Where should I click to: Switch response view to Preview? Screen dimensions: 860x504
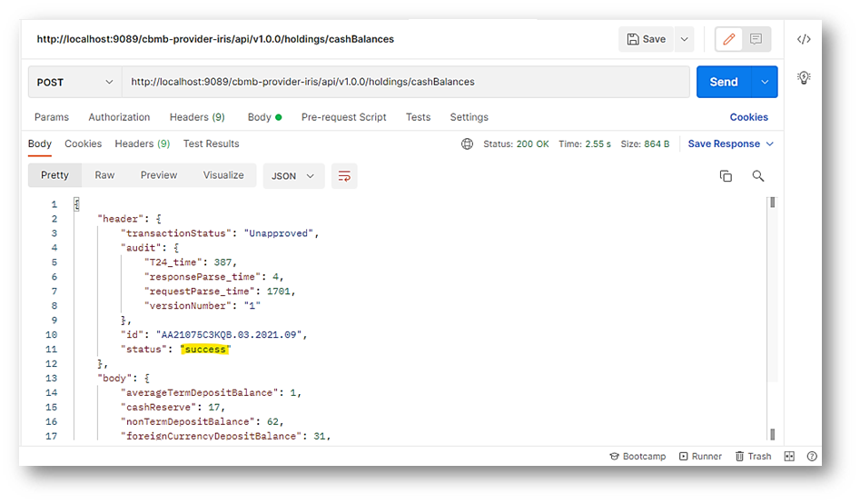pyautogui.click(x=159, y=175)
